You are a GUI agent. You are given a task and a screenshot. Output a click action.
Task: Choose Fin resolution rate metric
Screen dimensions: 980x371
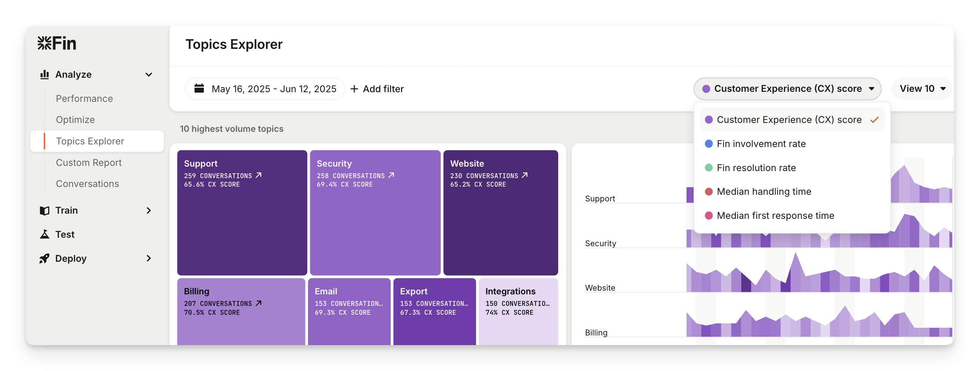(756, 168)
